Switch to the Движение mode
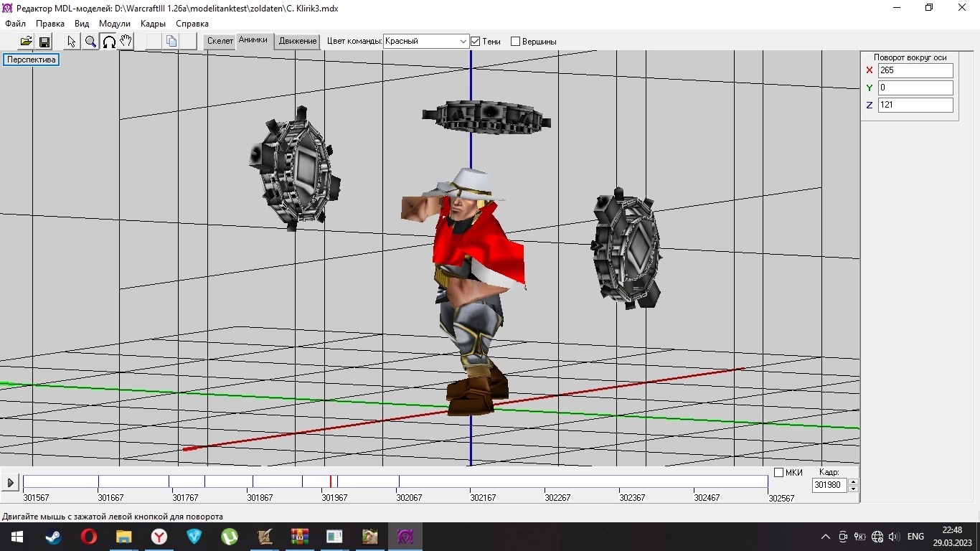This screenshot has width=980, height=551. tap(298, 41)
